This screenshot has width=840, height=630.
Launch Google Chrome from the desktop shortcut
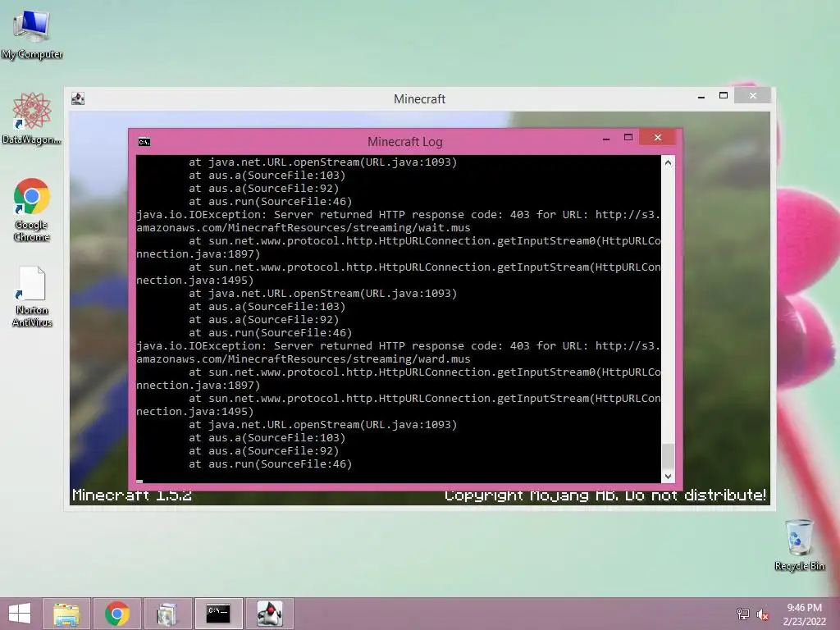point(32,210)
